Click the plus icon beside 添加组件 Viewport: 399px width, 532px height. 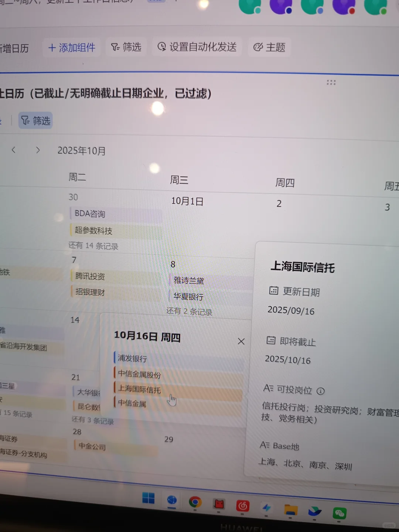tap(52, 48)
